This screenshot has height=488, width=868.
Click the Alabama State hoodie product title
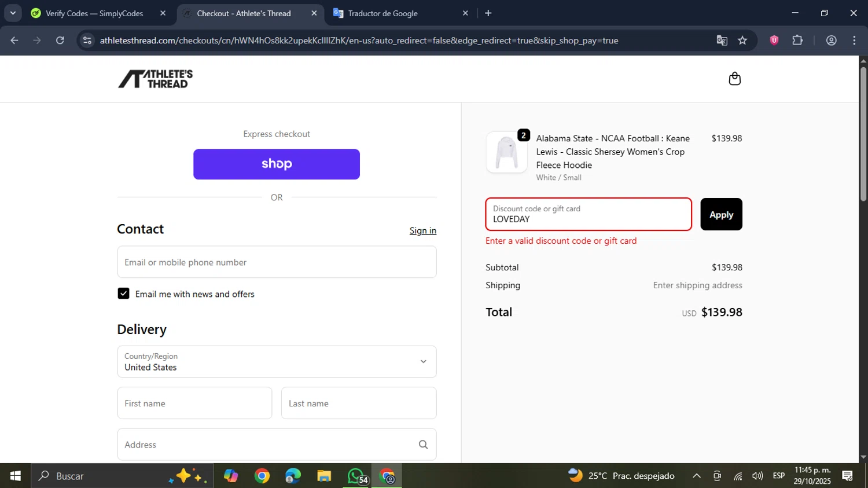(x=613, y=152)
